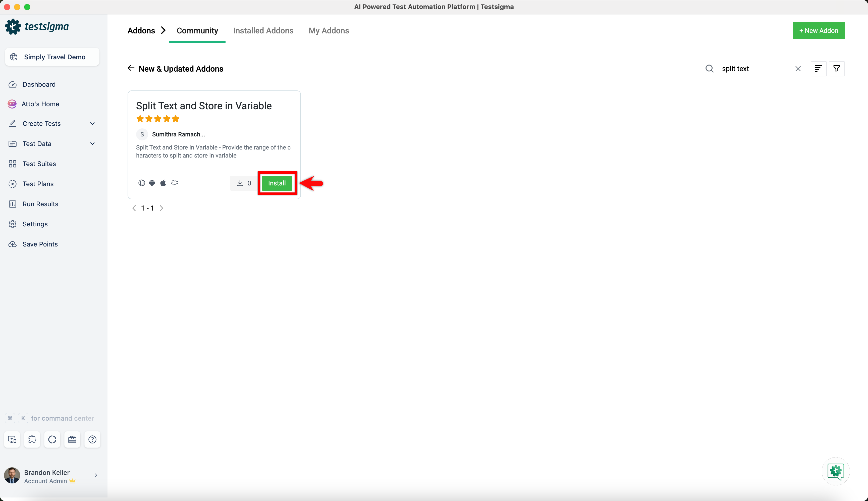868x501 pixels.
Task: Click the search magnifier icon
Action: click(x=709, y=69)
